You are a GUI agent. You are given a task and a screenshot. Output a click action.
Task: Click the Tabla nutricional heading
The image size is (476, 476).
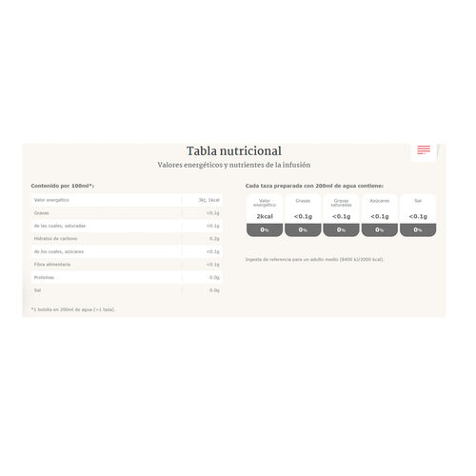(234, 151)
